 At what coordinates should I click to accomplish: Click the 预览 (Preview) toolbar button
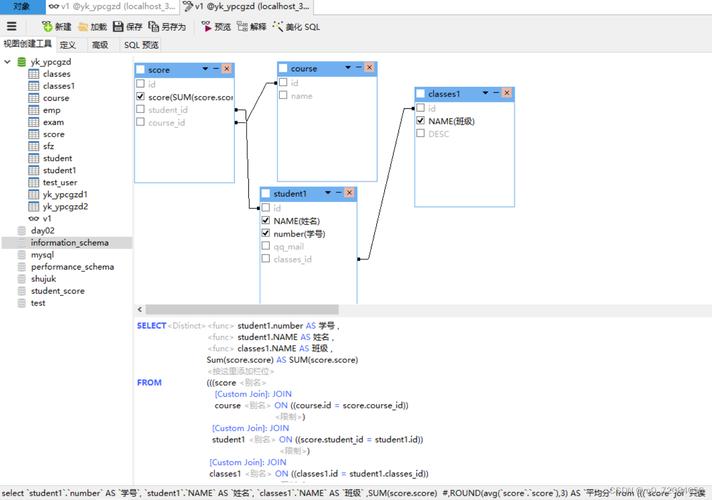(x=216, y=27)
